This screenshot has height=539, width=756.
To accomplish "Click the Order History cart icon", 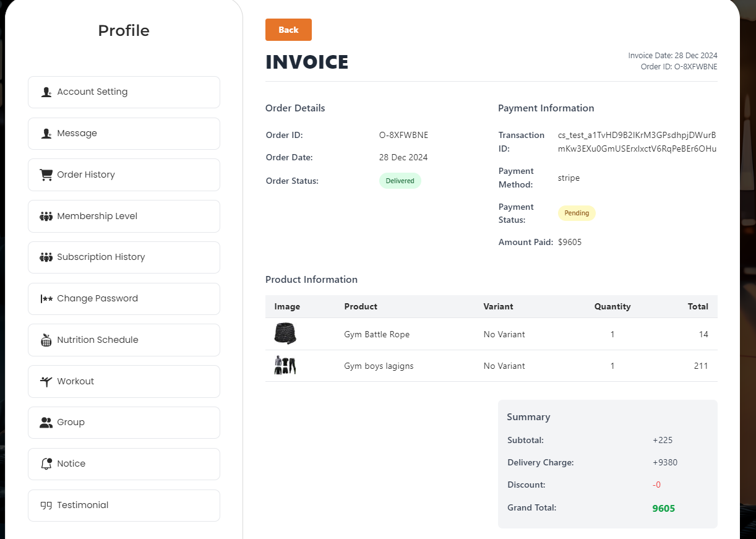I will pyautogui.click(x=46, y=175).
